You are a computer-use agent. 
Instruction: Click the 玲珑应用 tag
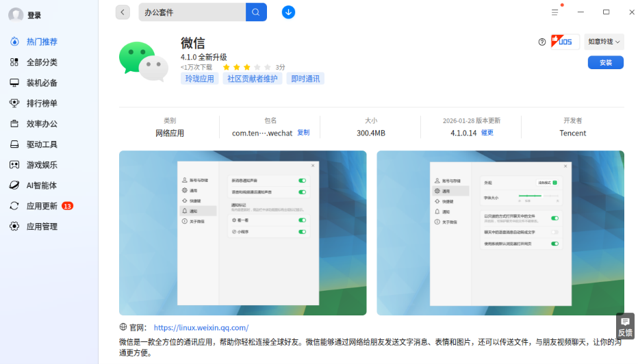[199, 79]
